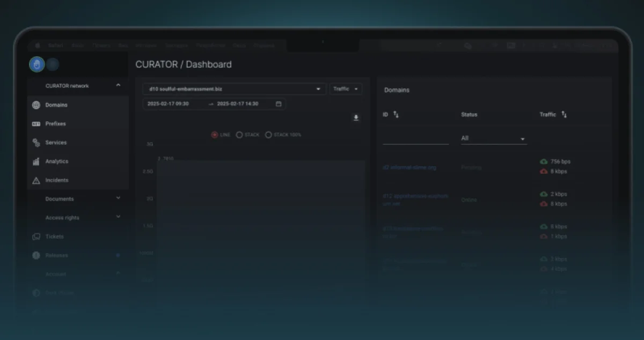The image size is (644, 340).
Task: Open the Status filter dropdown showing All
Action: pos(494,138)
